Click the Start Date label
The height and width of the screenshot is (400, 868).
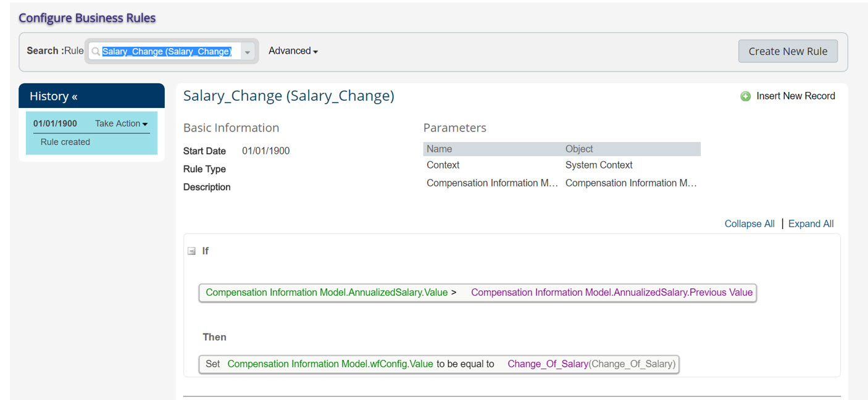[x=204, y=151]
